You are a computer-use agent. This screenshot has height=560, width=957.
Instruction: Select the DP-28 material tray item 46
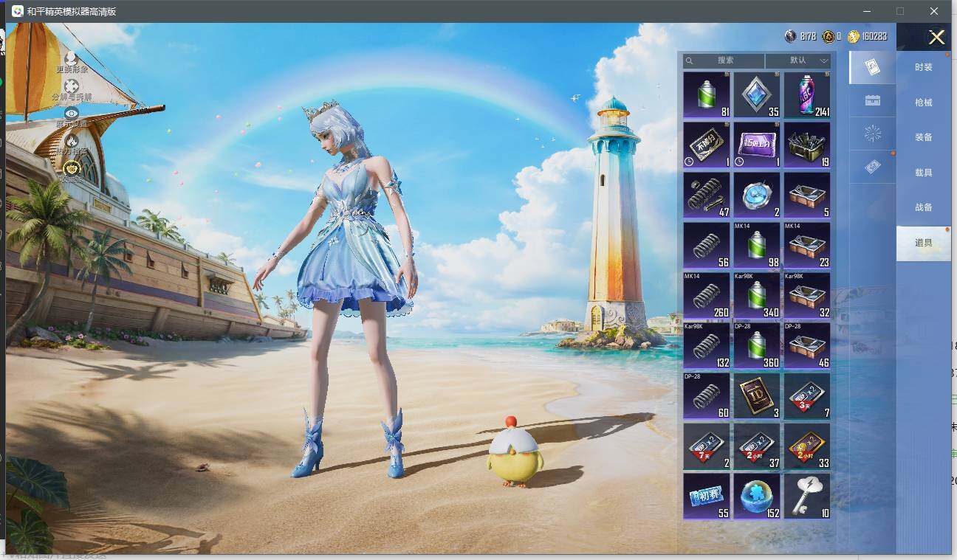point(807,346)
